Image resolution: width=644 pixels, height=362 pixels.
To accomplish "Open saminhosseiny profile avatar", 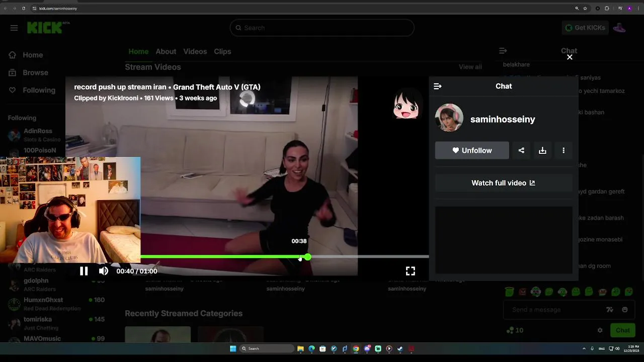I will click(449, 118).
